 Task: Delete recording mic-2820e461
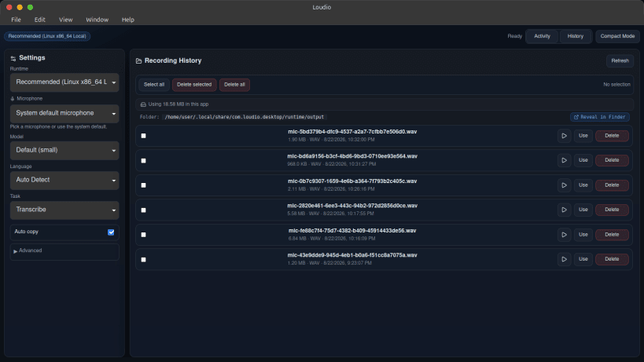click(612, 210)
